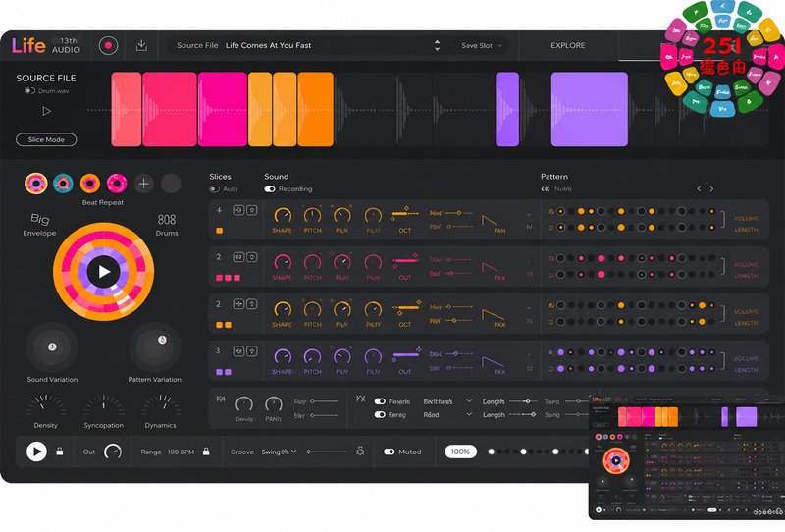Click the pink SHAPE knob
This screenshot has height=532, width=785.
[283, 262]
